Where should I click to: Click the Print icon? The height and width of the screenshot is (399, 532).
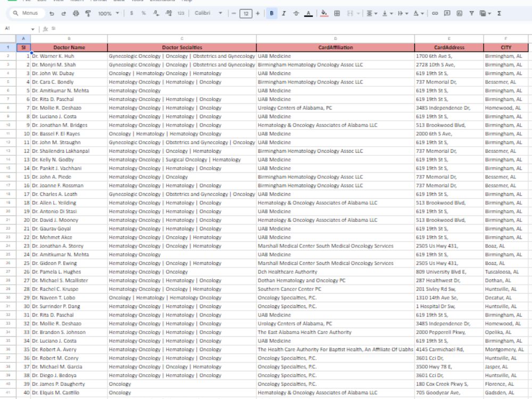coord(76,13)
